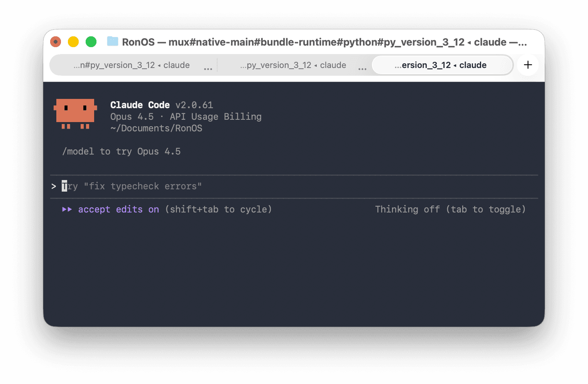Click the shift+tab to cycle hint
This screenshot has width=588, height=384.
tap(218, 209)
